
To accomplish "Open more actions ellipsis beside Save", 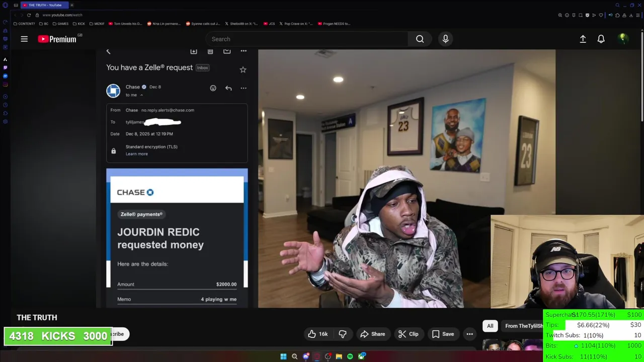I will coord(469,334).
